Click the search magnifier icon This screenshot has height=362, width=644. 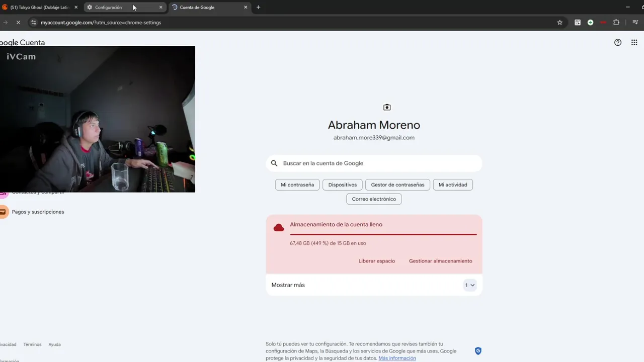click(274, 163)
